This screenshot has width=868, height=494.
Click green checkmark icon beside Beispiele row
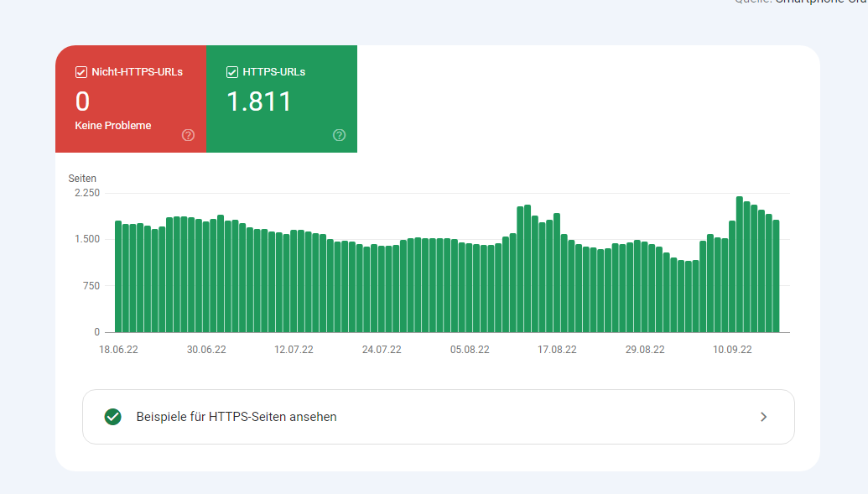113,417
